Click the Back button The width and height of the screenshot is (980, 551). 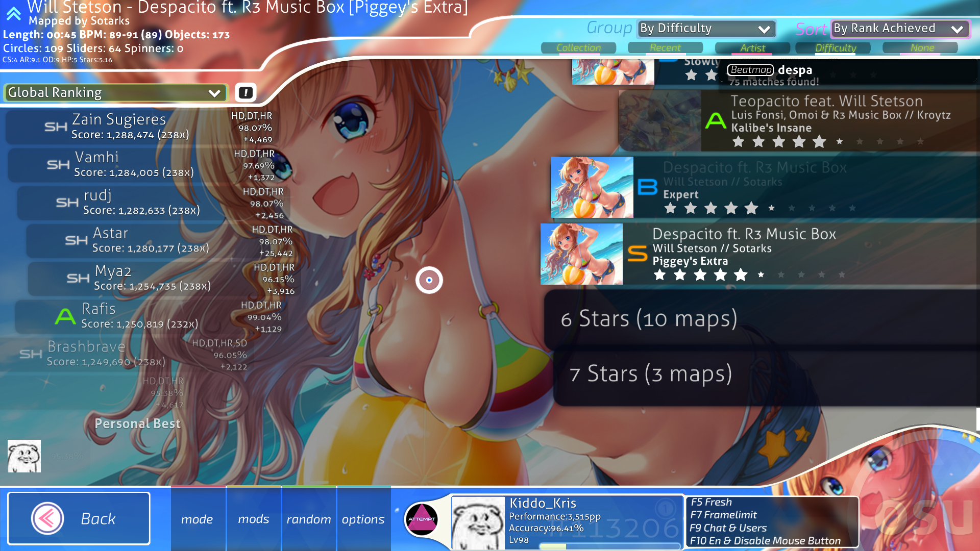(x=79, y=518)
